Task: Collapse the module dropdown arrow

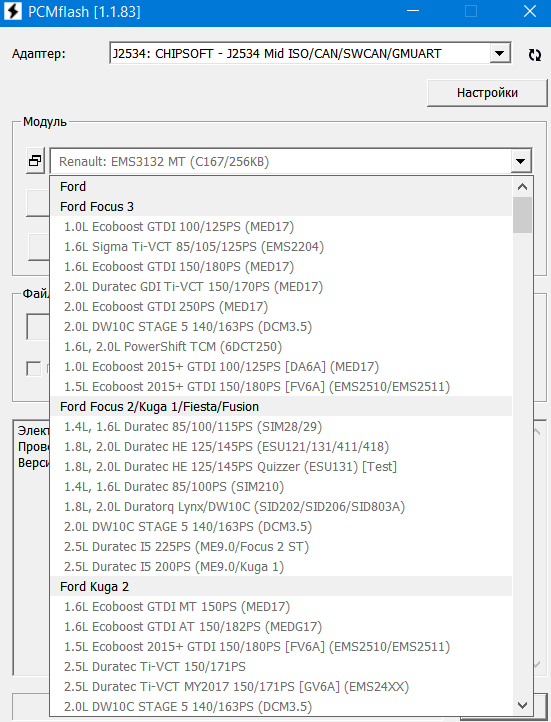Action: coord(521,161)
